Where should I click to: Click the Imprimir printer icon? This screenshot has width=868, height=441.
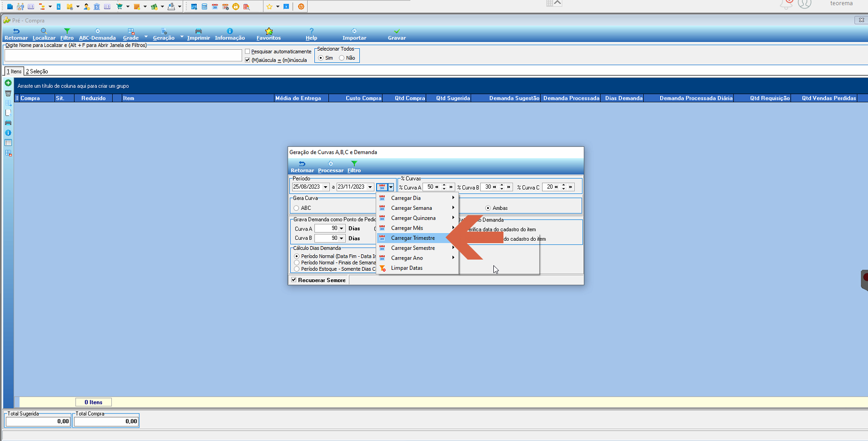pos(198,31)
